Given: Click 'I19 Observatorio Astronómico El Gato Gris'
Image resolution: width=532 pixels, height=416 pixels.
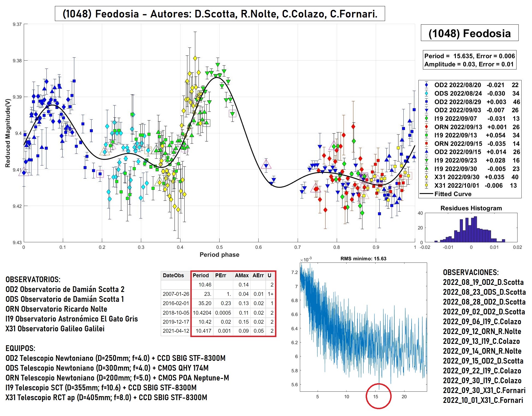Looking at the screenshot, I should coord(72,319).
